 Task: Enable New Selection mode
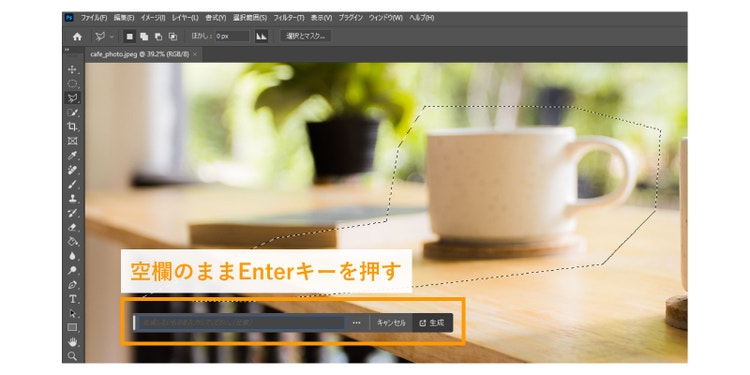[x=130, y=36]
